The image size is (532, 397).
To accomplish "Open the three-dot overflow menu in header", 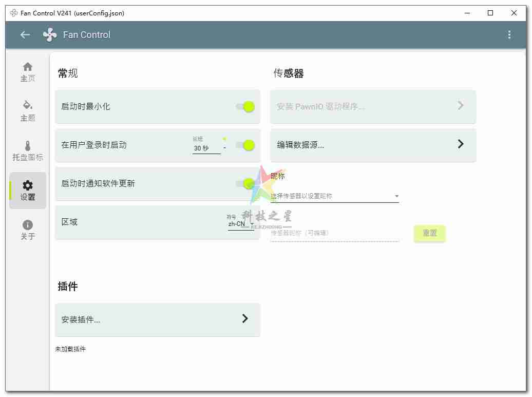I will click(509, 34).
